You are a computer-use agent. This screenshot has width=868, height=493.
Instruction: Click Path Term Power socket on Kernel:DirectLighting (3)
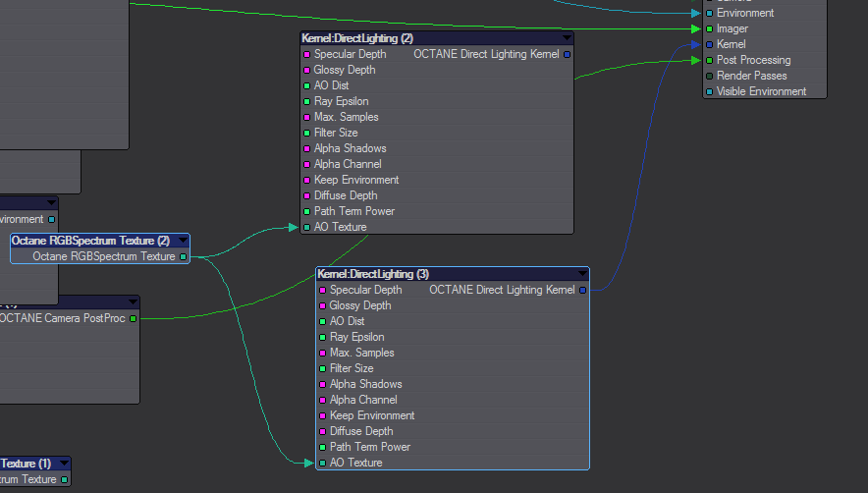(323, 447)
